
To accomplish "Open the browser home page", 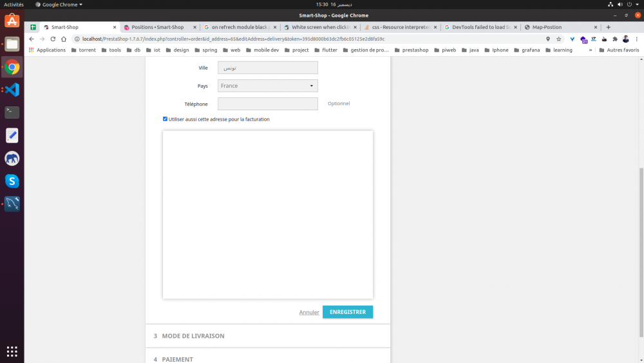I will tap(64, 39).
